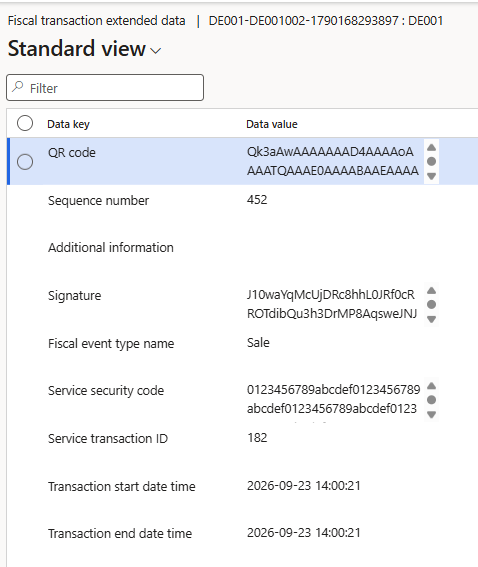The height and width of the screenshot is (567, 478).
Task: Click the Transaction end date time value
Action: point(304,533)
